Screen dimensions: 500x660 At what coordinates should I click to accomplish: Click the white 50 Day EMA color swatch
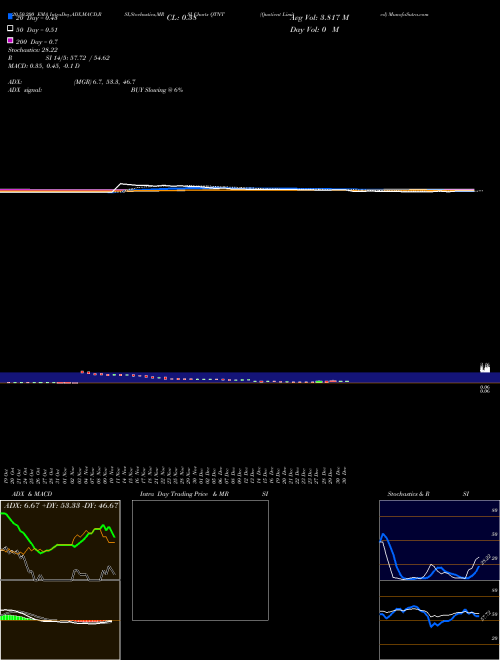click(10, 29)
